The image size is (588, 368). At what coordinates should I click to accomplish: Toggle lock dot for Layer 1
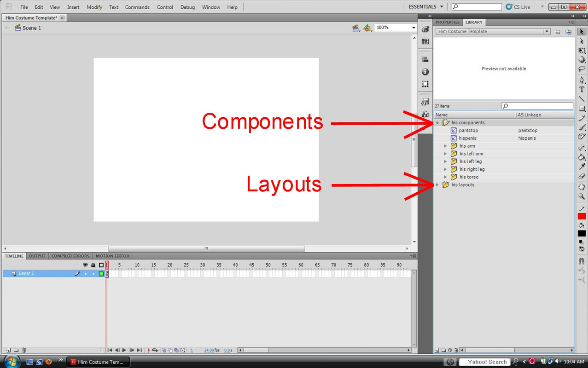(x=93, y=274)
